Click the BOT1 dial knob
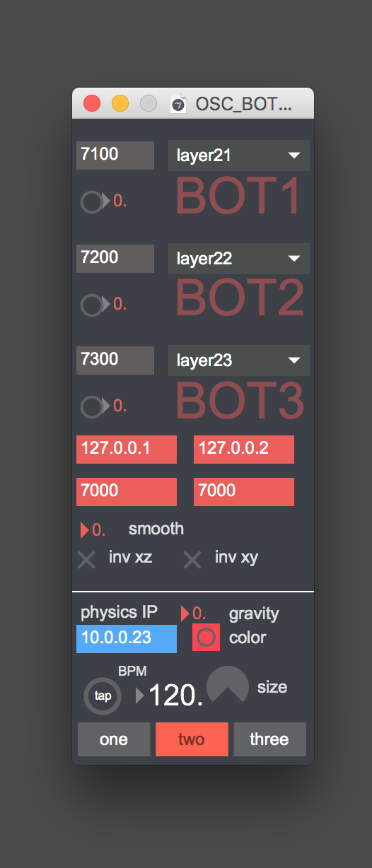Screen dimensions: 372x868 pyautogui.click(x=92, y=202)
